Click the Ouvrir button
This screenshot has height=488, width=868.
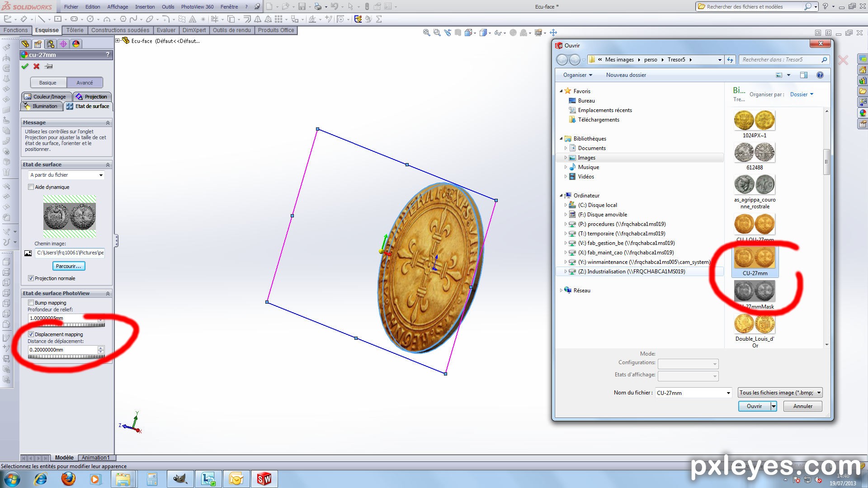(754, 406)
